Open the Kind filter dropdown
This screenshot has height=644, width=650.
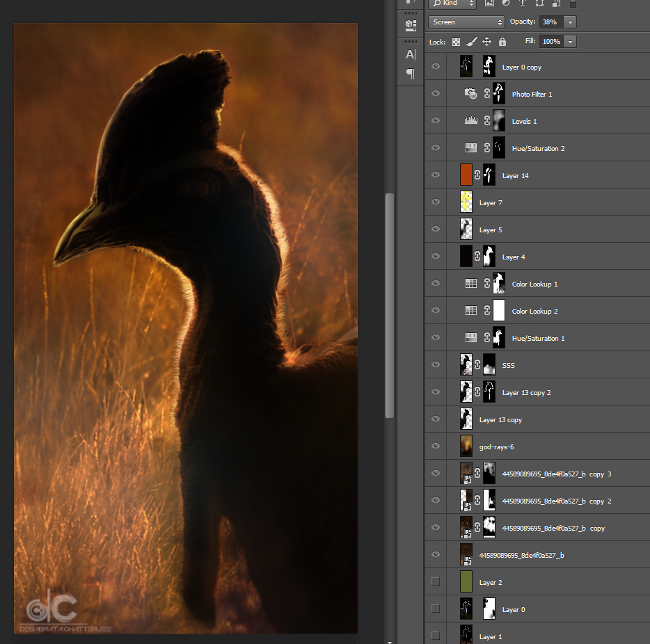(452, 4)
